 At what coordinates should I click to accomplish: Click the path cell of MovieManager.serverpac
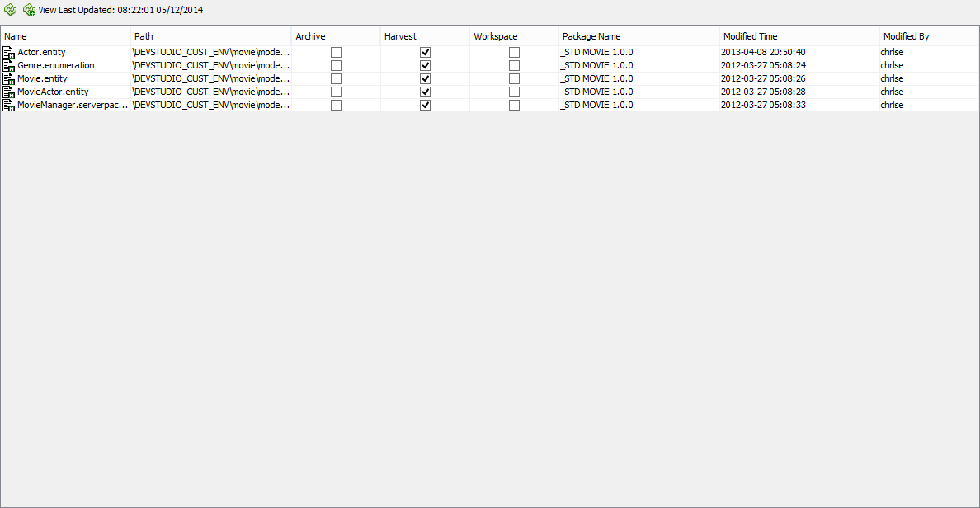coord(210,105)
